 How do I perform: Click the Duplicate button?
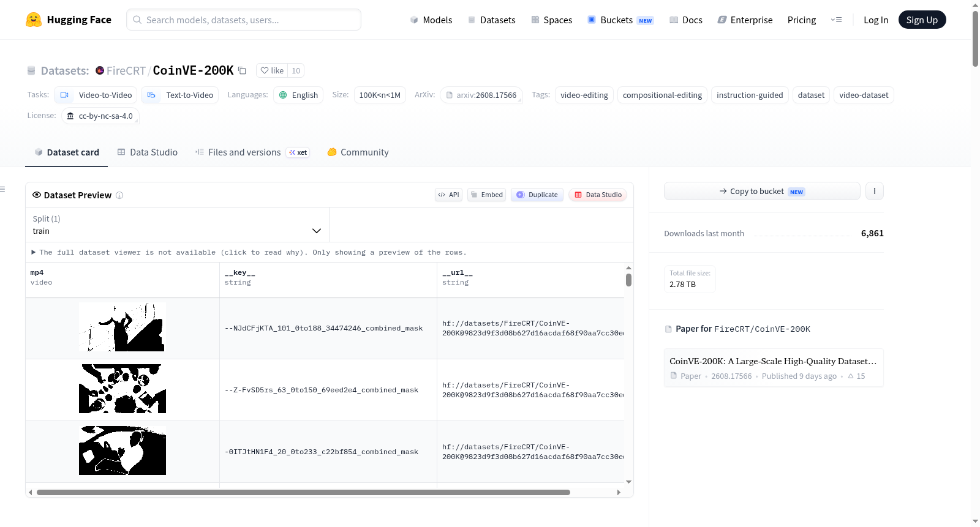pyautogui.click(x=537, y=195)
